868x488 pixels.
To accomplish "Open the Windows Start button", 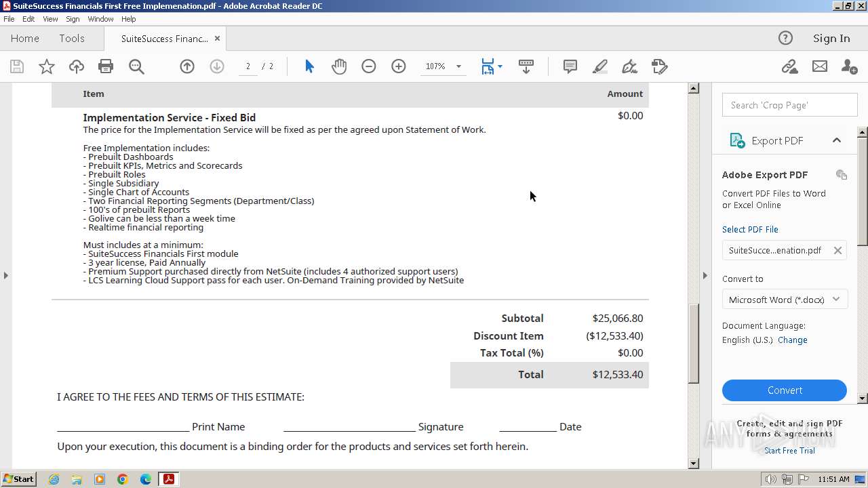I will (x=19, y=479).
